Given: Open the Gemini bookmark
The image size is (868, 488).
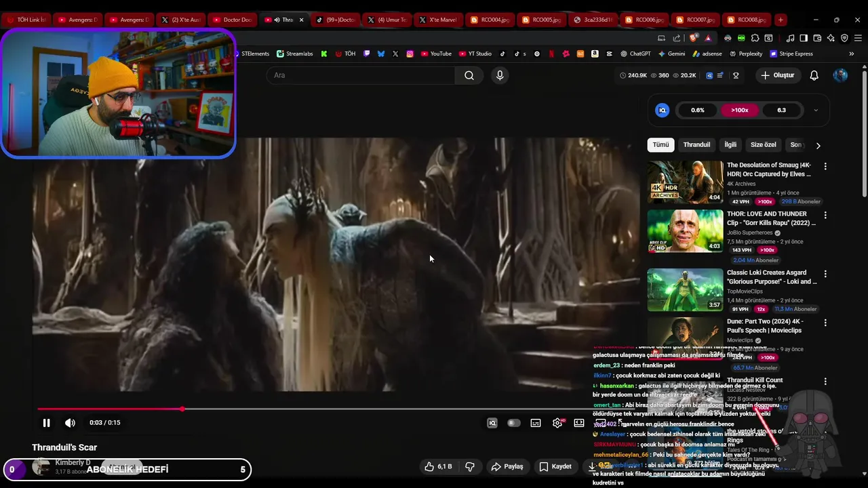Looking at the screenshot, I should pyautogui.click(x=671, y=54).
